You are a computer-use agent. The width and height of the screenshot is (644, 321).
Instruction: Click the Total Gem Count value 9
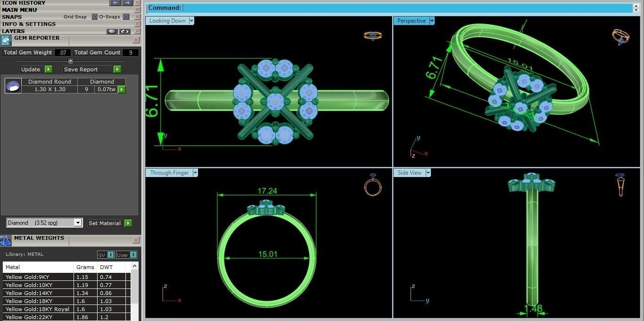coord(131,52)
